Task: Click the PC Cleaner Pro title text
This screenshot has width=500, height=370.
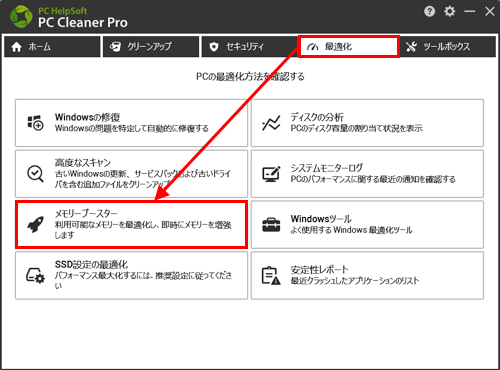Action: pos(83,22)
